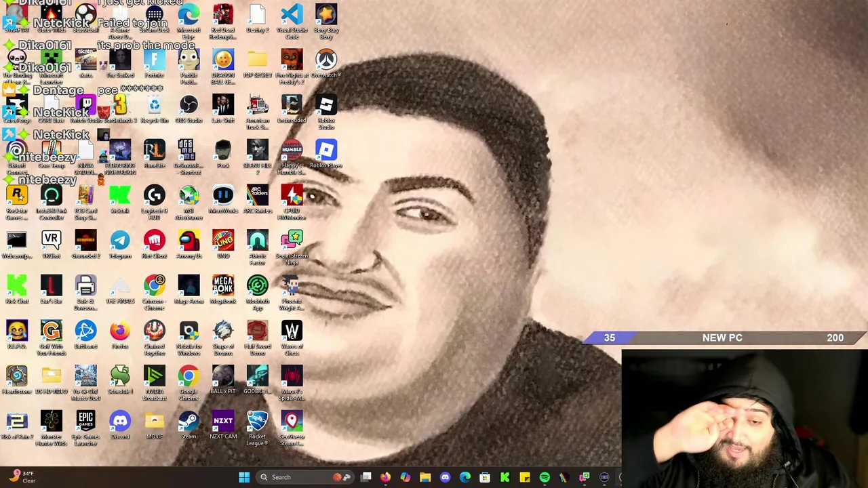This screenshot has width=868, height=488.
Task: Launch Visual Studio Code from desktop
Action: click(x=292, y=21)
